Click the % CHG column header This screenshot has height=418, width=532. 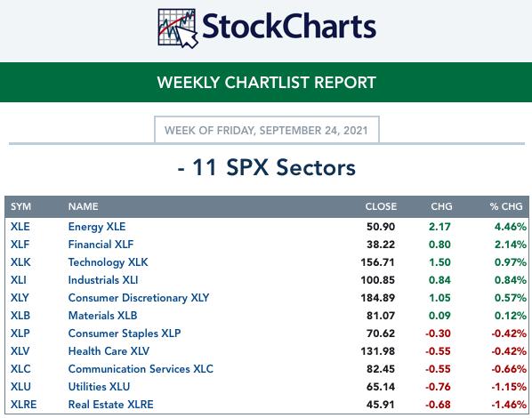click(506, 206)
